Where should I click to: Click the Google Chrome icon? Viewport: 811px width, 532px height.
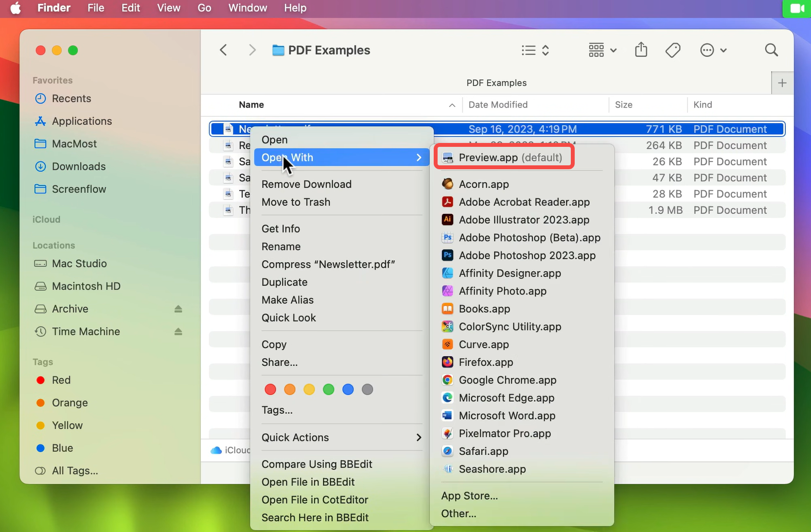[447, 380]
